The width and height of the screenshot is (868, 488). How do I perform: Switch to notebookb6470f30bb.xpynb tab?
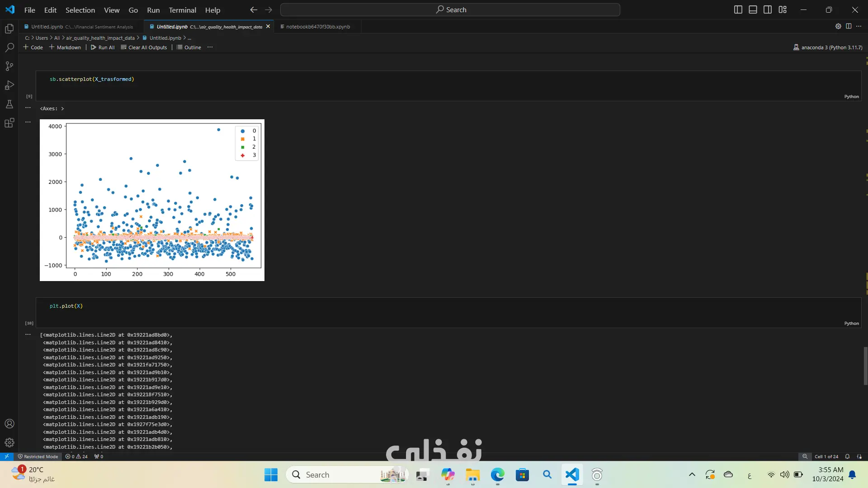click(x=317, y=27)
